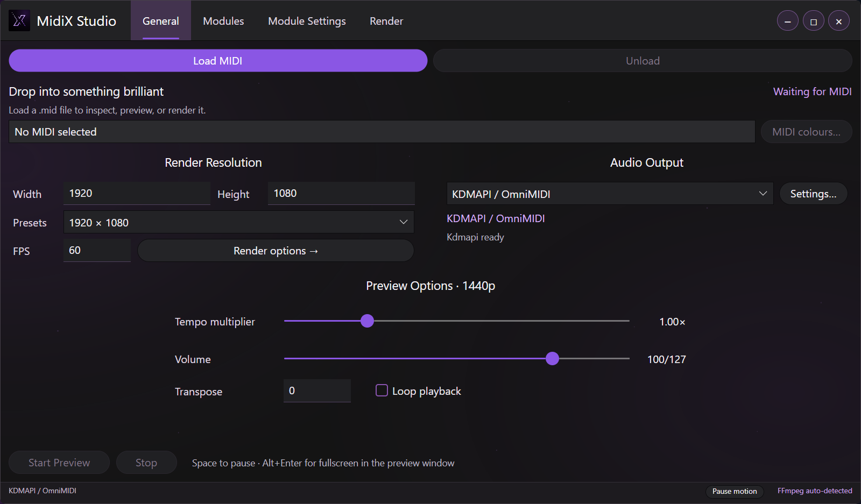
Task: Click the KDMAPI / OmniMIDI status bar entry
Action: tap(43, 491)
